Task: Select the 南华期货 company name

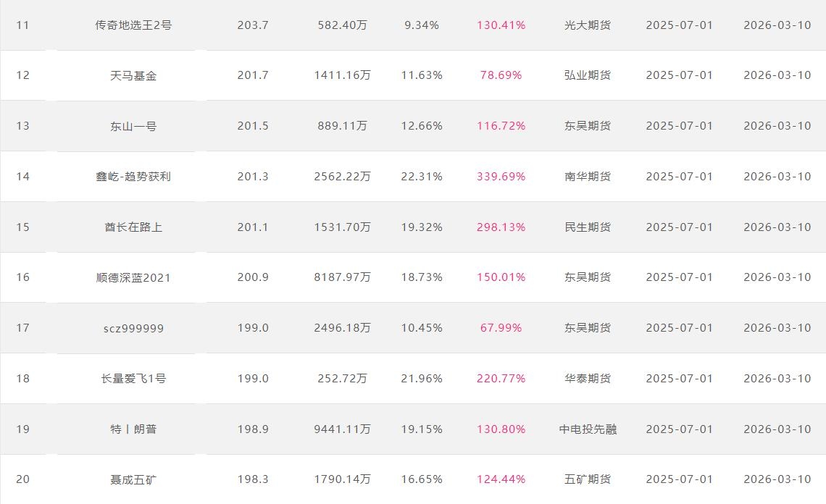Action: tap(588, 177)
